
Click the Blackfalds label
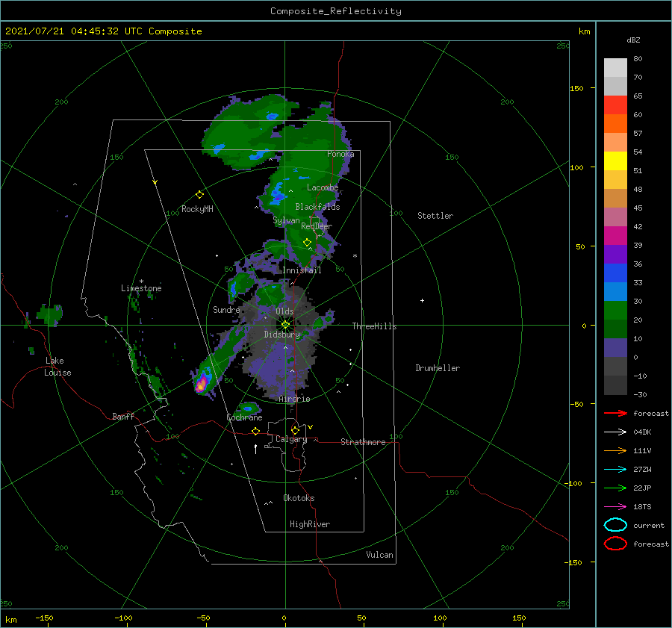click(317, 207)
